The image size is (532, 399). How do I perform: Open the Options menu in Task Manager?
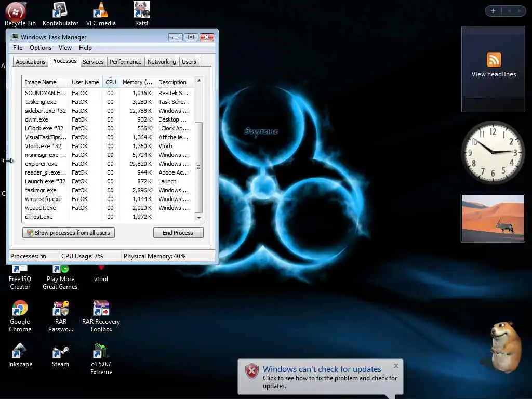click(41, 48)
